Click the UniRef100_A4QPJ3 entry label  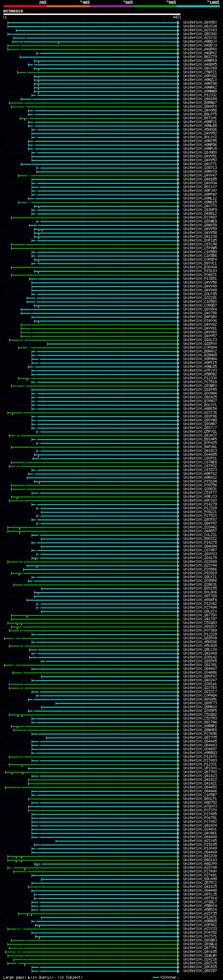pos(200,45)
